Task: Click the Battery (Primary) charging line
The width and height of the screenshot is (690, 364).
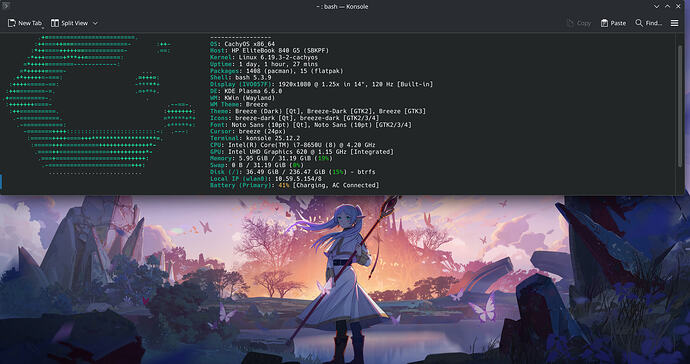Action: point(294,185)
